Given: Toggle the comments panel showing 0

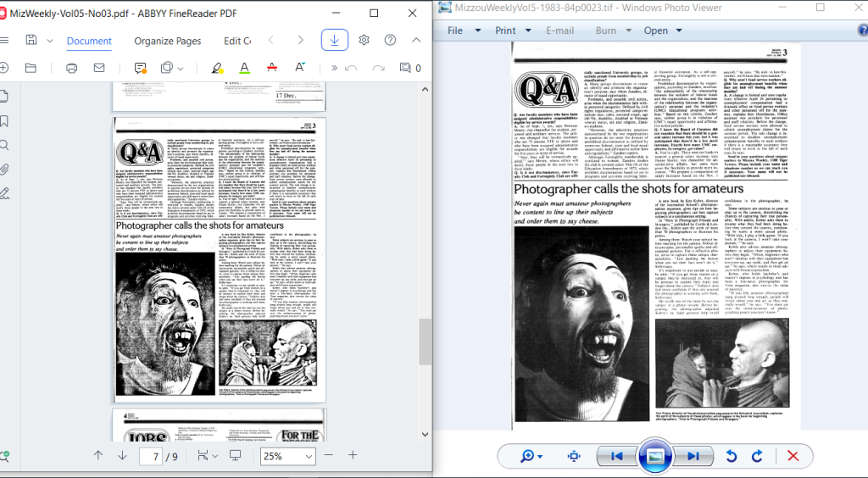Looking at the screenshot, I should coord(408,68).
